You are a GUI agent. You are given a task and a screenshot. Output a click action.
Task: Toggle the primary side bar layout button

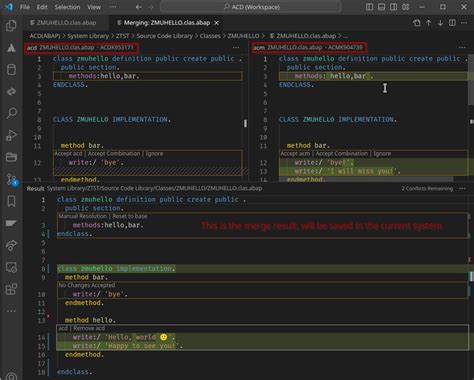(369, 7)
